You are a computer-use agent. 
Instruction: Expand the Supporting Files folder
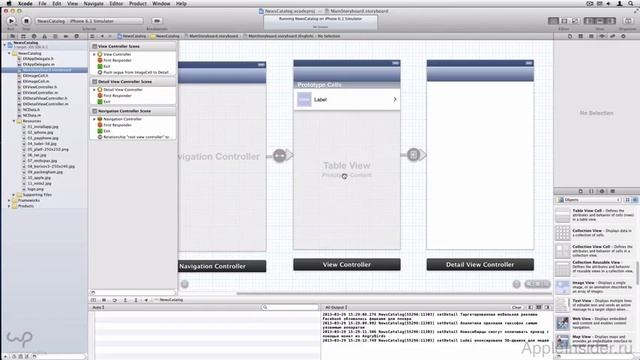14,195
